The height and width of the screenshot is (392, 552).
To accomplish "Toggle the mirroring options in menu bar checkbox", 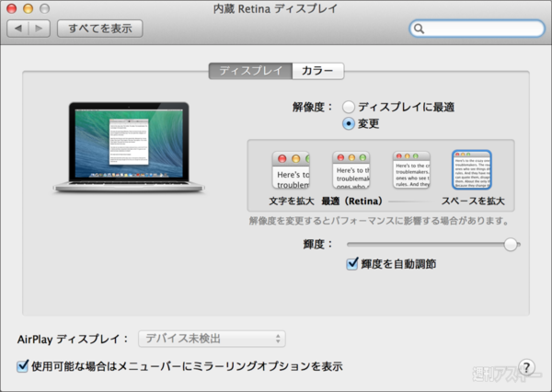I will [22, 366].
